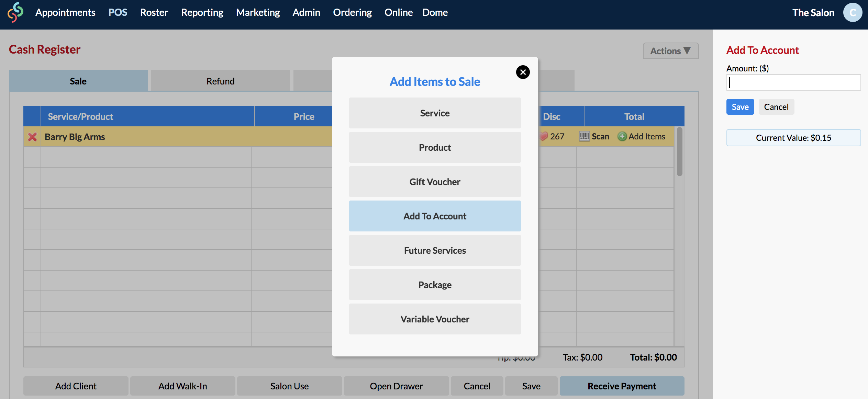Screen dimensions: 868x399
Task: Click the Receive Payment button
Action: 622,386
